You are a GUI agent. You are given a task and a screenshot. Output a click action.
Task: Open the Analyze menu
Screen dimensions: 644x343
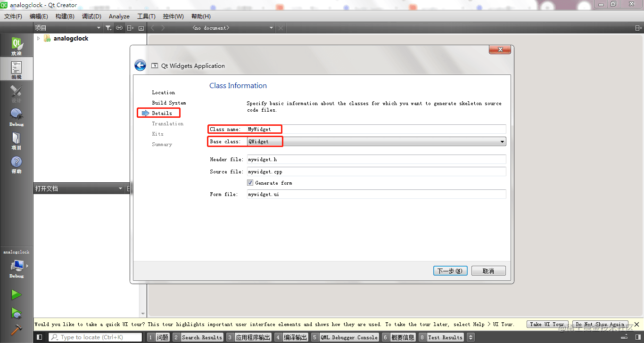click(x=119, y=16)
